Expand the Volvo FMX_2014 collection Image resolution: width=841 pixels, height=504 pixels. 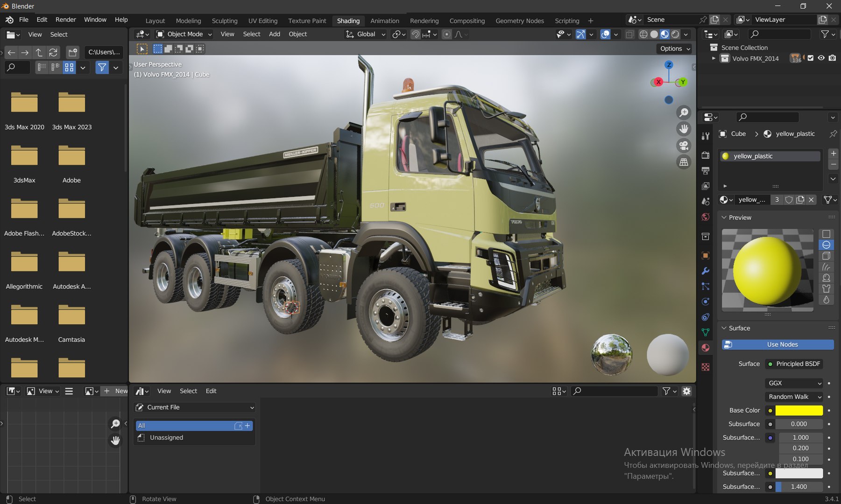[x=714, y=58]
